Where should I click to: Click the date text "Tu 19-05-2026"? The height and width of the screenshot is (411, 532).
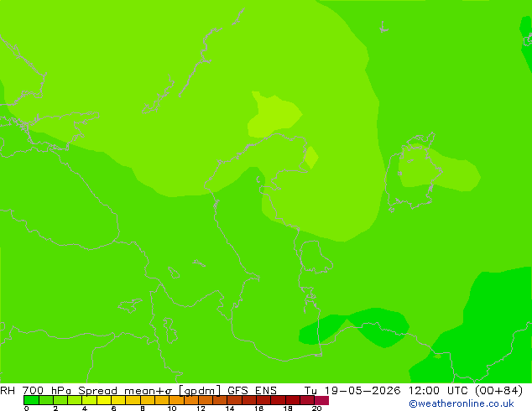[x=352, y=391]
